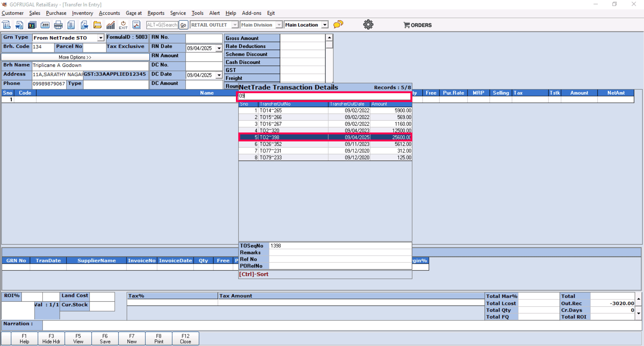Open the Purchase menu
This screenshot has height=346, width=644.
[x=56, y=13]
